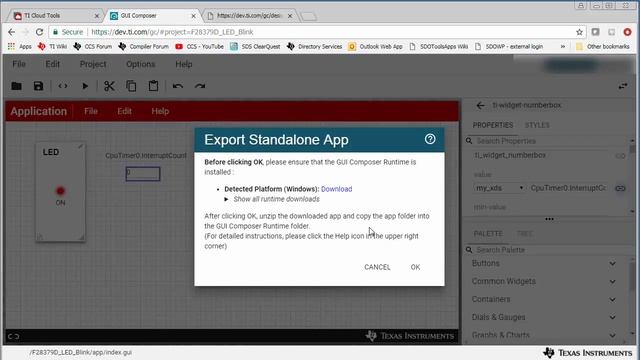Click search icon in Search Palette
640x360 pixels.
tap(469, 250)
